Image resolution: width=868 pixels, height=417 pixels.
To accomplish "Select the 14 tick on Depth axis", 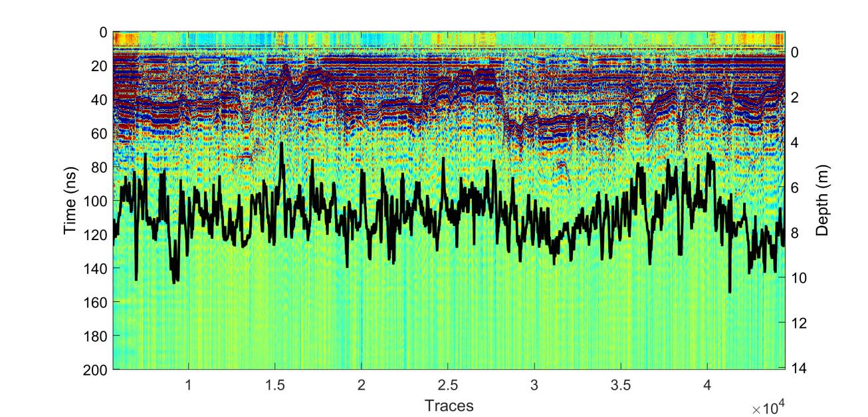I will 799,368.
